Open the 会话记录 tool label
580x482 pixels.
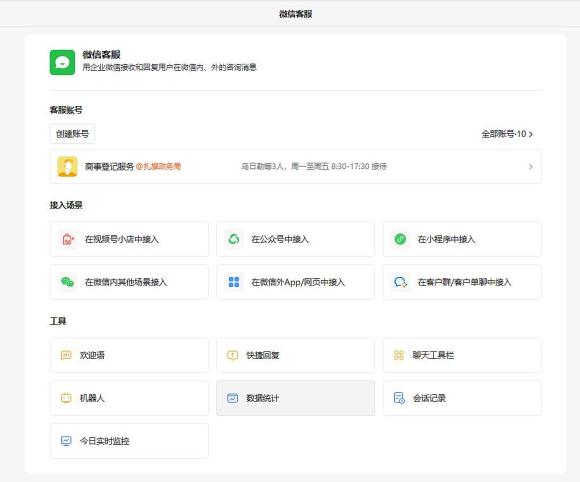pyautogui.click(x=429, y=398)
